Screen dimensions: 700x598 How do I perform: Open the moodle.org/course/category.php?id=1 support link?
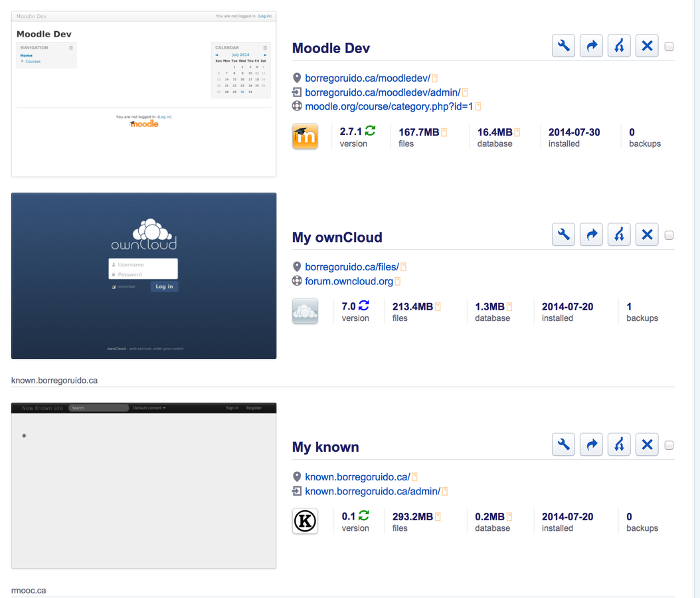click(389, 106)
